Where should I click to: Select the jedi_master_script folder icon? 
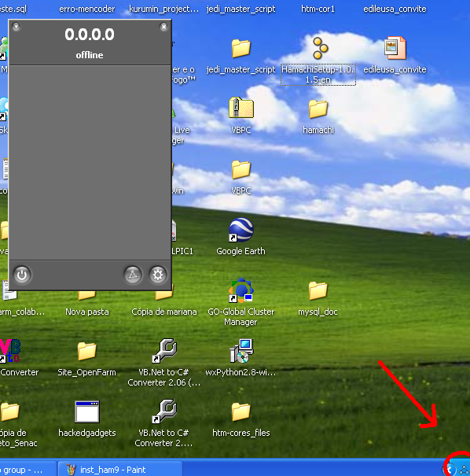241,48
